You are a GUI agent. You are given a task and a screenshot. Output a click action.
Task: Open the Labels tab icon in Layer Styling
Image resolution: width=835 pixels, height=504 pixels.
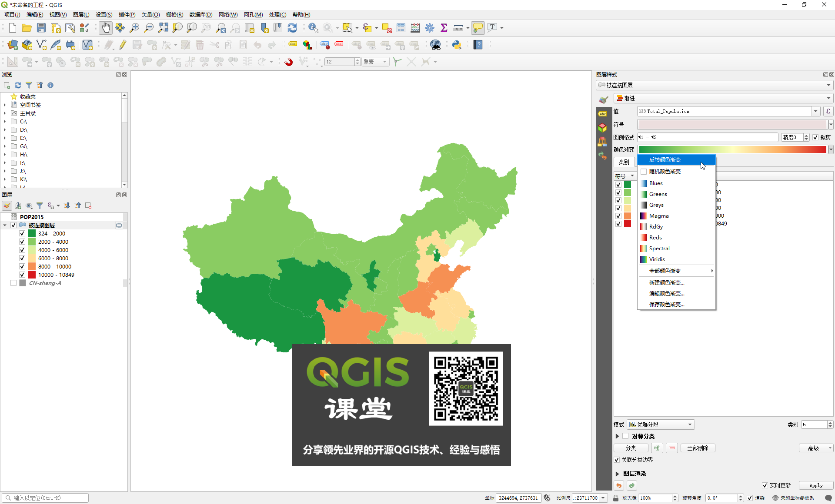[x=602, y=114]
